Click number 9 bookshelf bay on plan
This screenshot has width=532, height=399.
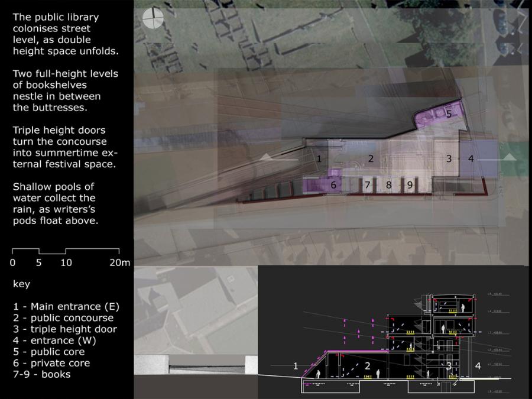click(410, 185)
